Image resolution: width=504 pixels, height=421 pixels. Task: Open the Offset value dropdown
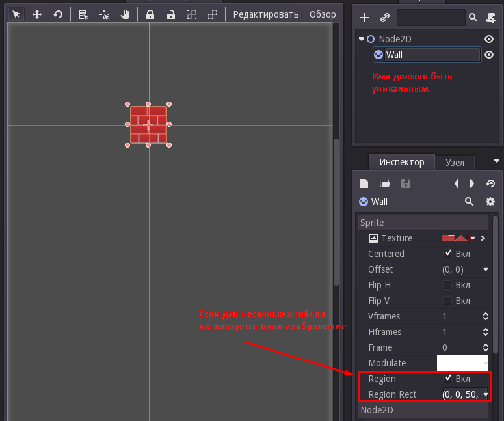pyautogui.click(x=486, y=269)
